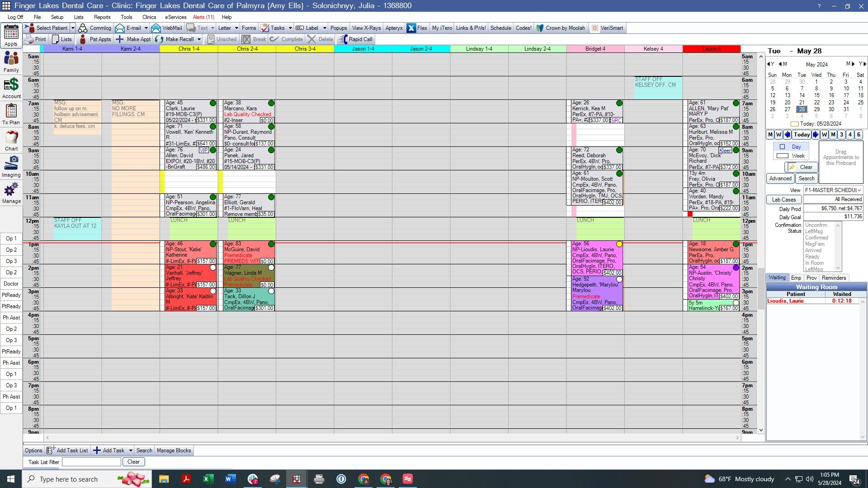Click the Today button in calendar navigation
This screenshot has height=488, width=868.
(802, 135)
